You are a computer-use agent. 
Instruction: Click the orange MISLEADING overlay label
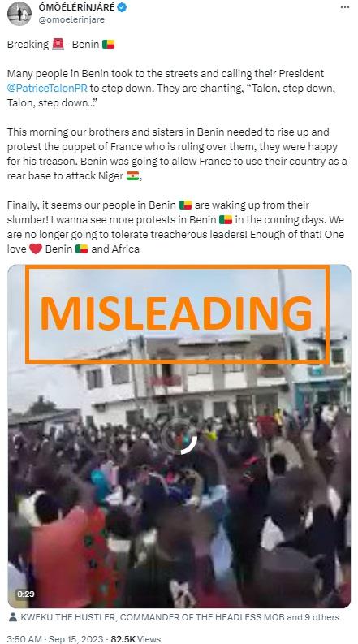coord(177,313)
